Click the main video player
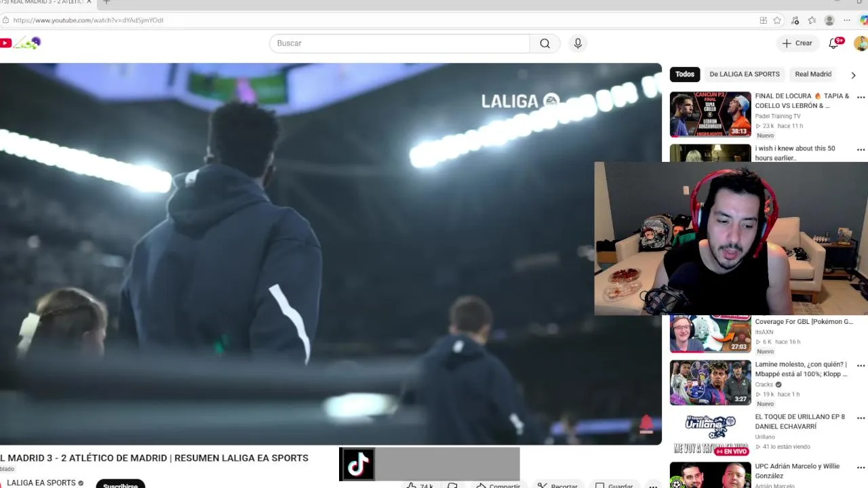 (x=331, y=254)
